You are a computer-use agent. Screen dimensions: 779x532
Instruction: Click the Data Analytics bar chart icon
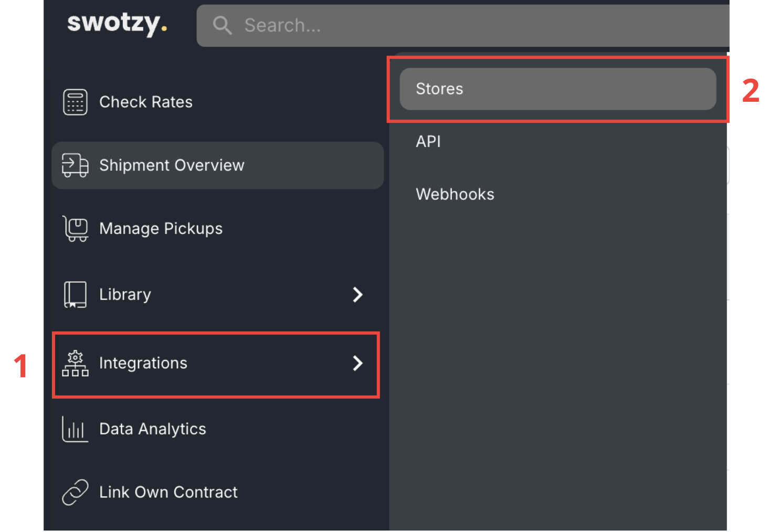pyautogui.click(x=75, y=429)
